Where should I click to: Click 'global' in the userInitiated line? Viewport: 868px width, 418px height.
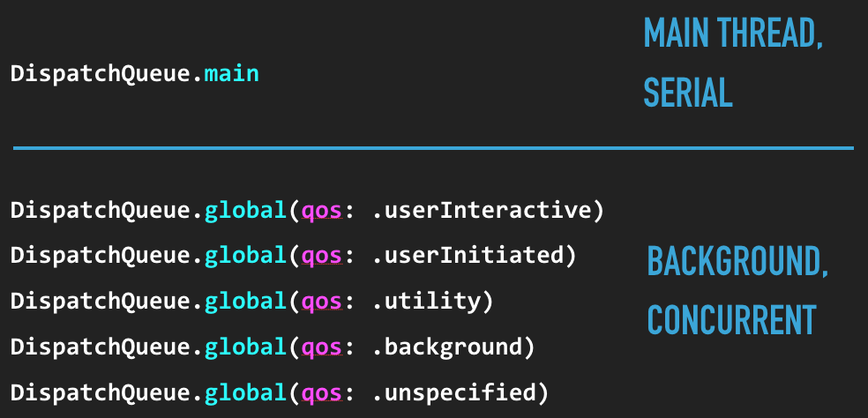(246, 256)
